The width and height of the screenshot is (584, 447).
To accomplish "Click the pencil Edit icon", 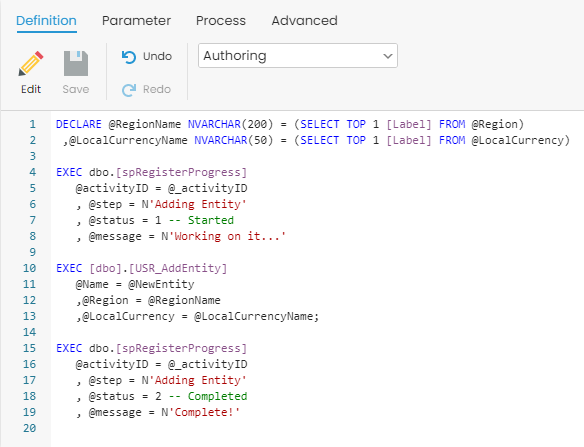I will pos(31,63).
